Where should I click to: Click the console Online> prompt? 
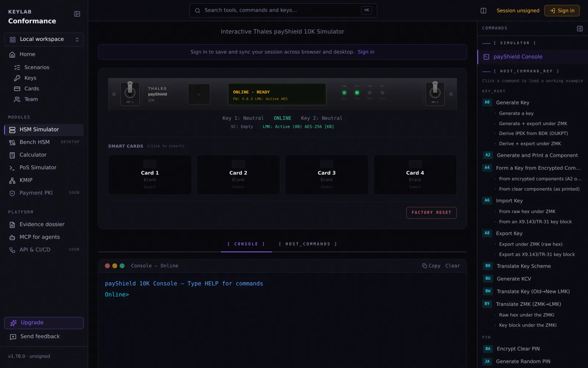click(x=117, y=295)
